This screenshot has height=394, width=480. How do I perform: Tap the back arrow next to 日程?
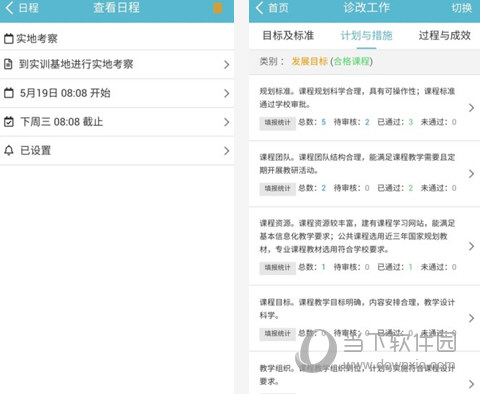(9, 8)
